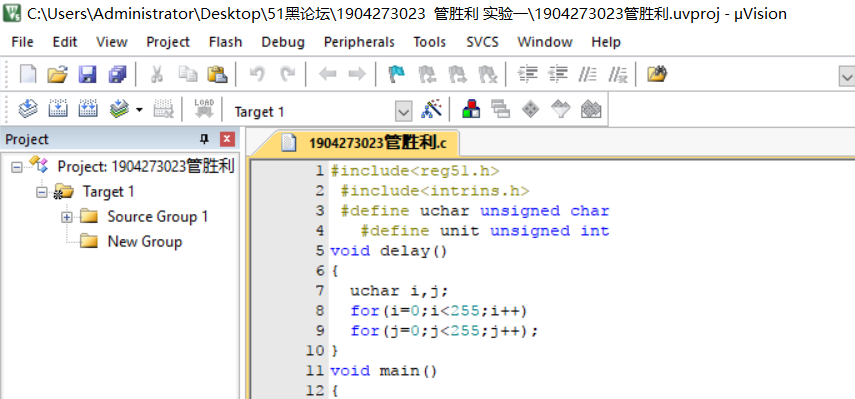Open the Pack Installer icon
The width and height of the screenshot is (855, 399).
tap(591, 109)
